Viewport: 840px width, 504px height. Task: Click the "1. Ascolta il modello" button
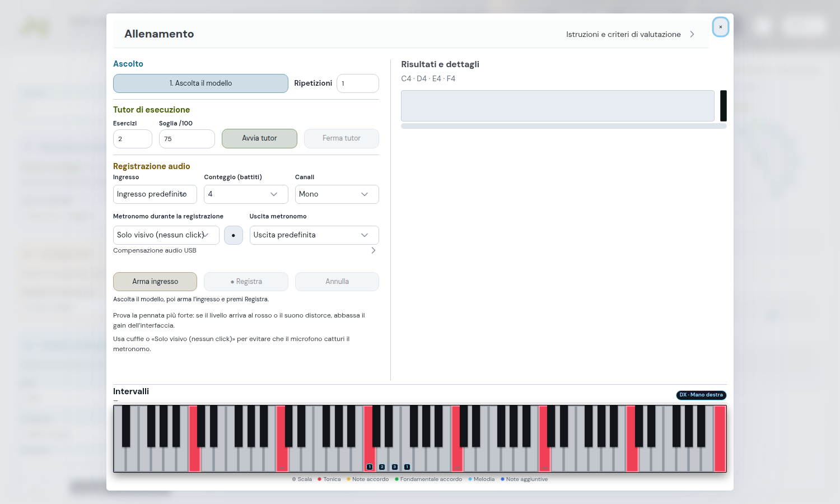click(200, 83)
